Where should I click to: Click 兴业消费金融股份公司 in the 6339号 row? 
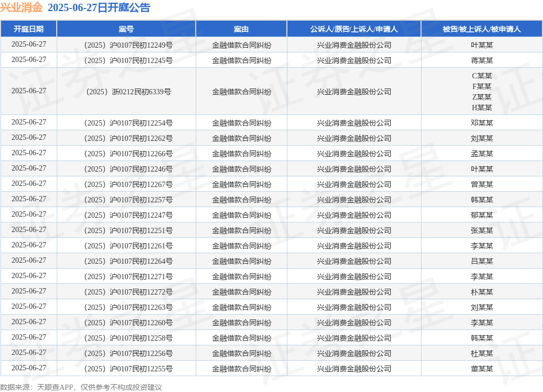click(354, 92)
